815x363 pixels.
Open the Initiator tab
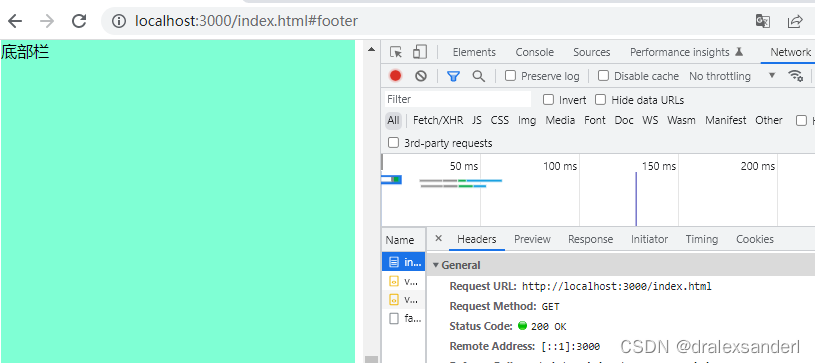649,239
